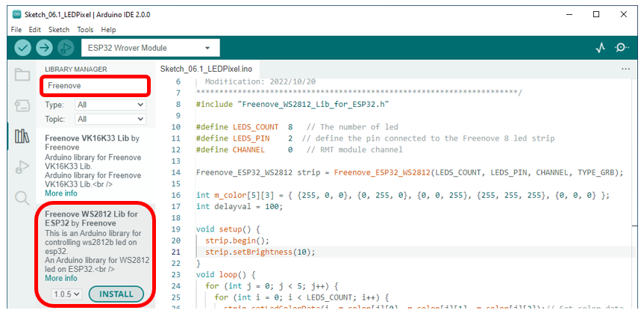Click the #include Freenove_WS2812 code line
This screenshot has width=644, height=316.
pos(293,105)
